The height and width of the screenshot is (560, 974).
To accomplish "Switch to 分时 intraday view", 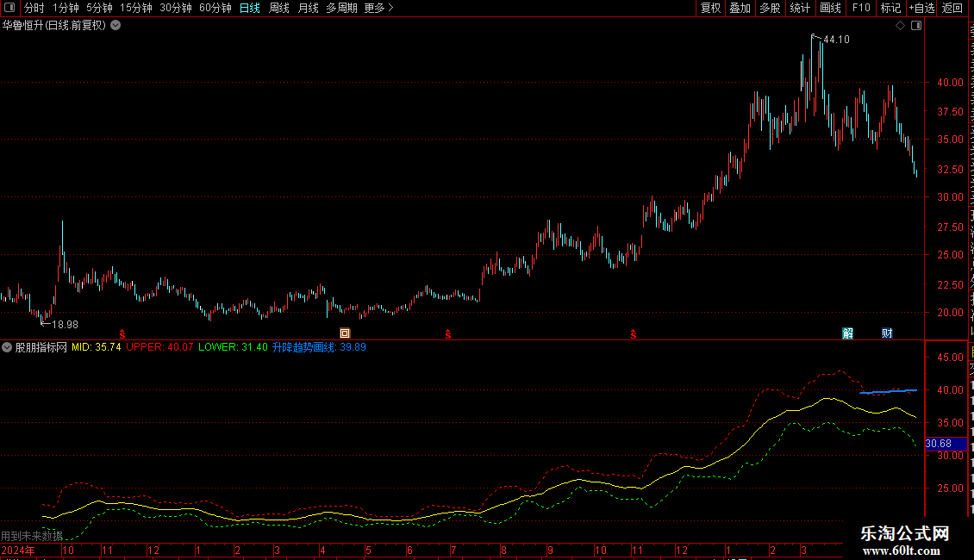I will [34, 8].
